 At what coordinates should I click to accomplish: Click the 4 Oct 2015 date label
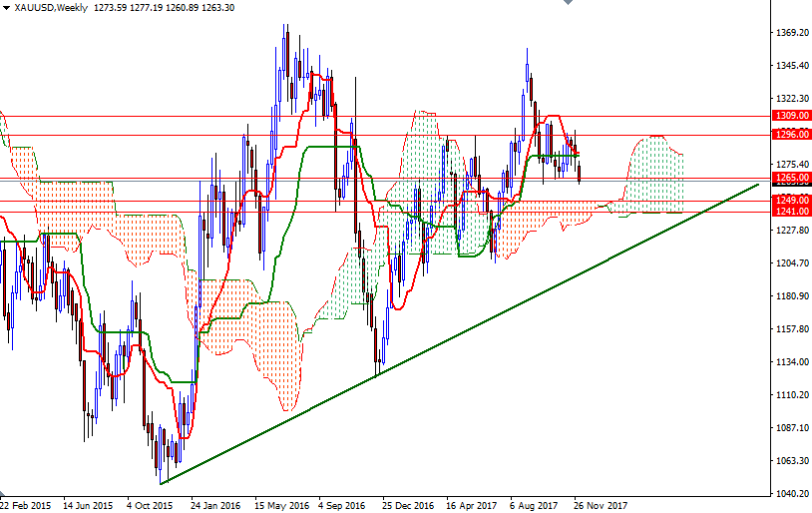click(x=150, y=505)
